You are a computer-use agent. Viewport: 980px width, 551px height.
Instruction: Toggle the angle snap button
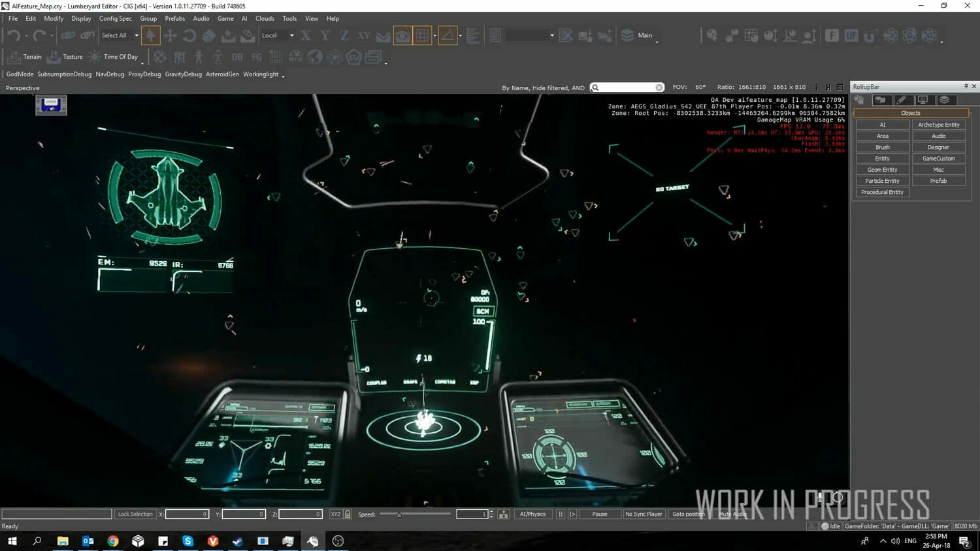(448, 35)
